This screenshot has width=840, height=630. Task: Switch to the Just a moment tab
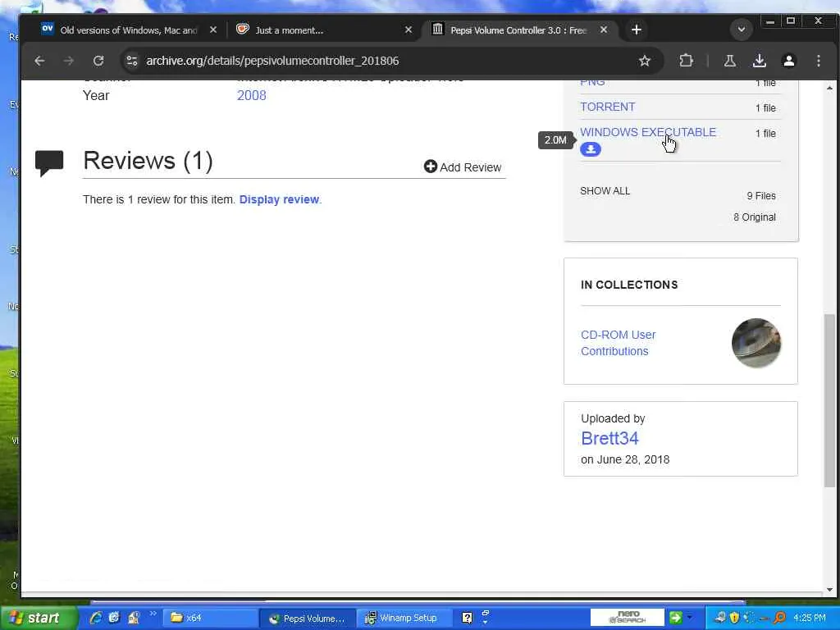[x=290, y=30]
